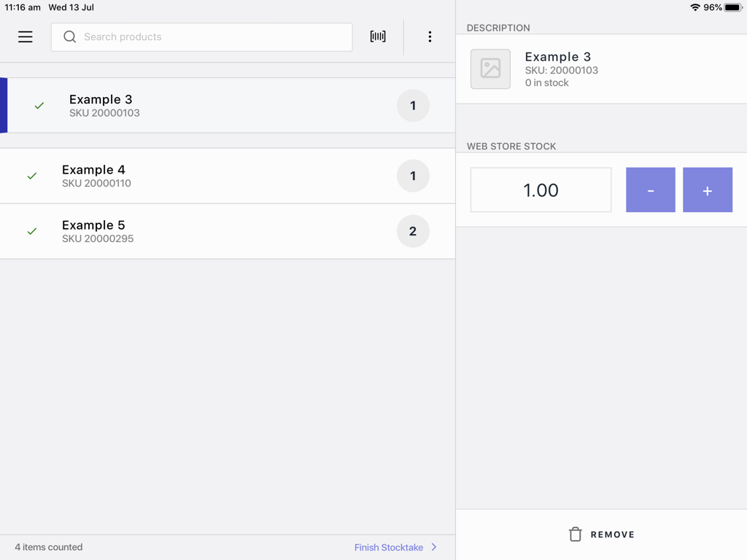Viewport: 747px width, 560px height.
Task: Open the barcode scanner
Action: click(377, 36)
